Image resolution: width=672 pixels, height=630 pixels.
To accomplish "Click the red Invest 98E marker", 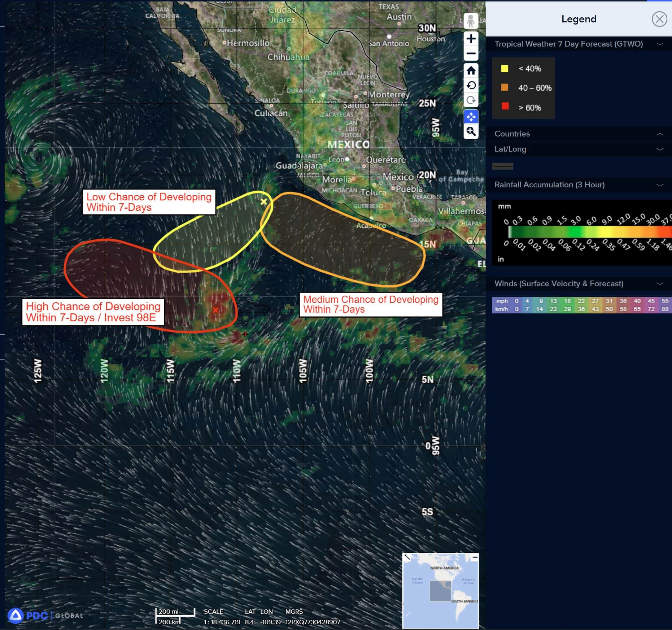I will [x=215, y=310].
